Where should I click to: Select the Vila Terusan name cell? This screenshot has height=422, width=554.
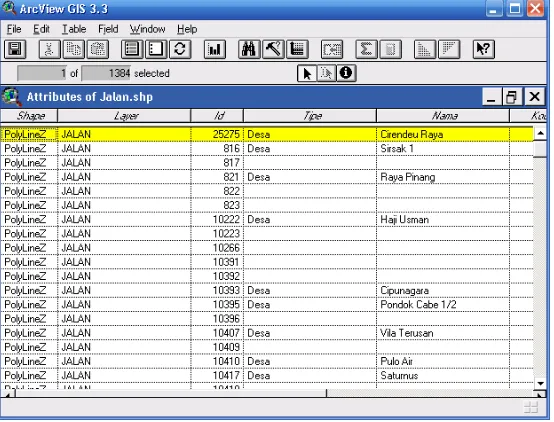tap(443, 333)
